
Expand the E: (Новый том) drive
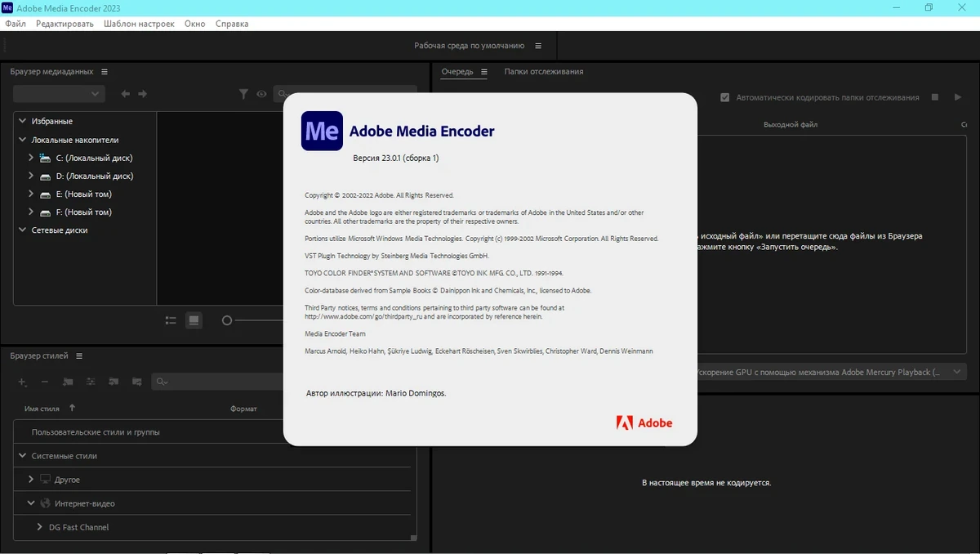click(31, 194)
